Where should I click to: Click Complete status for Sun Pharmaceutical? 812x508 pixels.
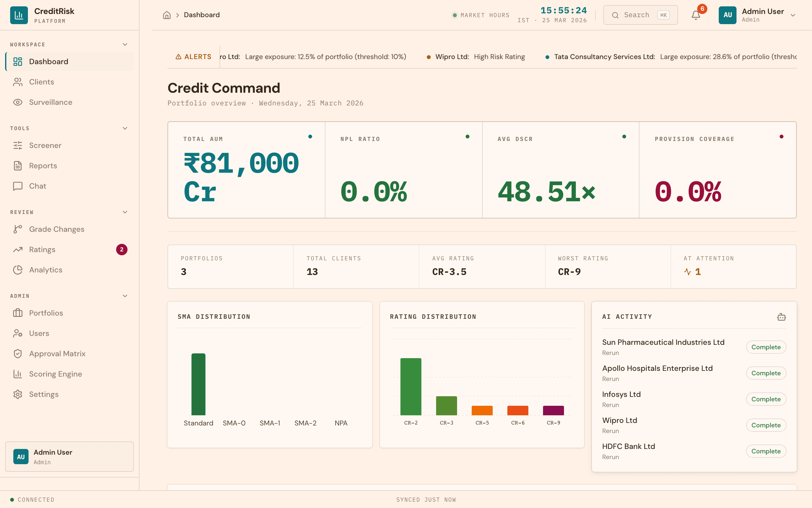pyautogui.click(x=766, y=347)
